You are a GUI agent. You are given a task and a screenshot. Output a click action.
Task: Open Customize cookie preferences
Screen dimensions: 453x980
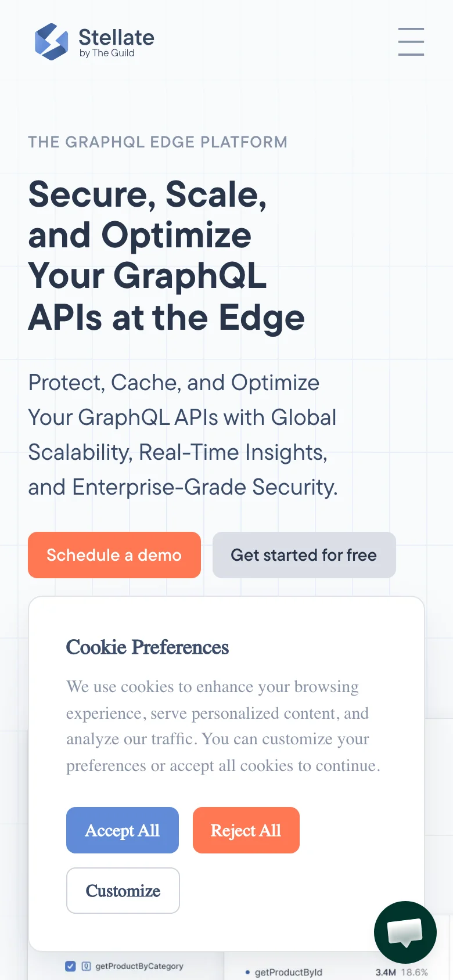pyautogui.click(x=123, y=891)
